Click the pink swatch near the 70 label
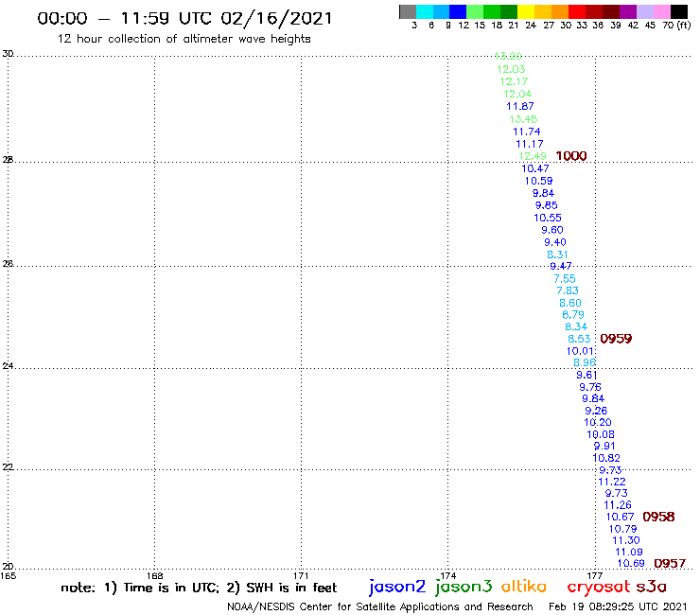Viewport: 700px width, 615px height. (x=661, y=11)
